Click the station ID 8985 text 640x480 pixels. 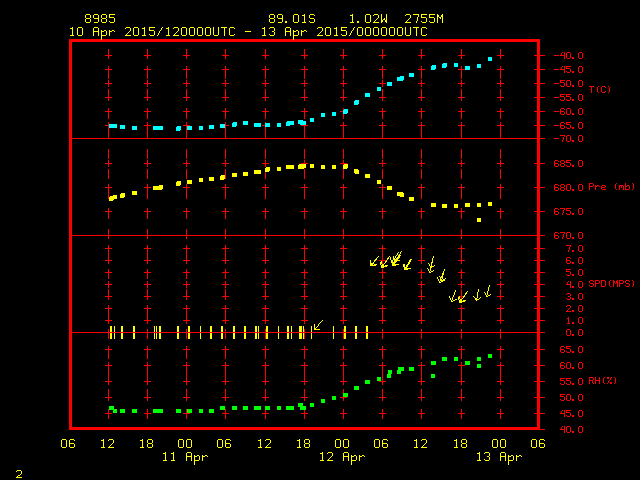coord(100,19)
